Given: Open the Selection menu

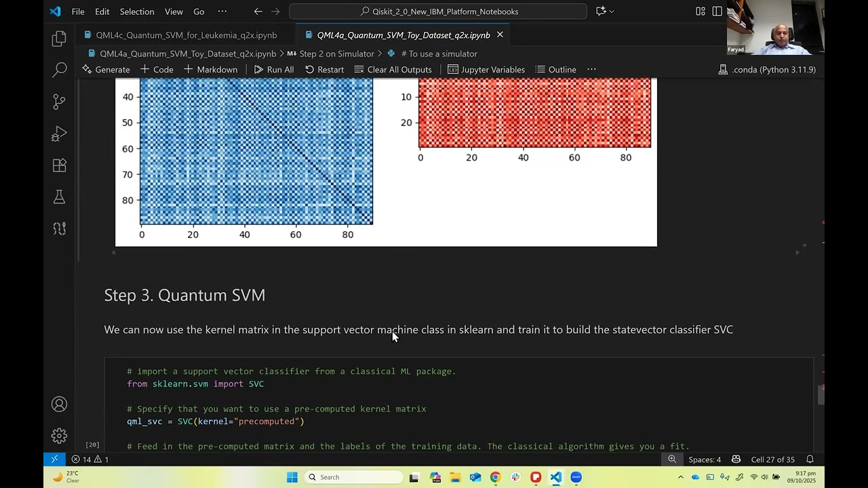Looking at the screenshot, I should tap(137, 12).
